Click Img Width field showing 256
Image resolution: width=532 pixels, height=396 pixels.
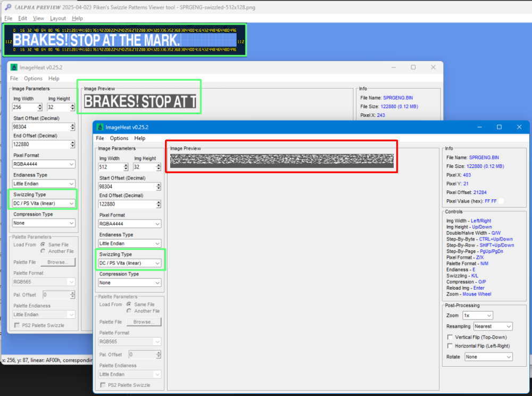pos(25,107)
